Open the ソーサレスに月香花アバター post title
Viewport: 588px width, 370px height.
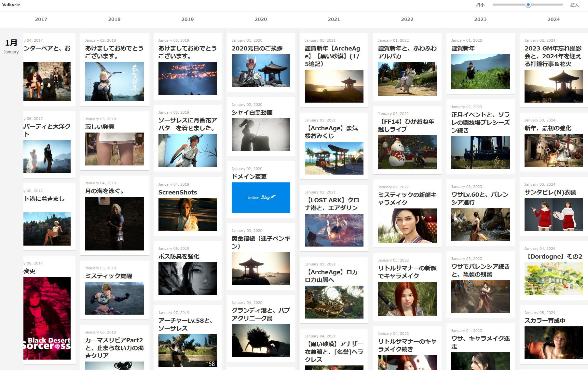click(188, 124)
